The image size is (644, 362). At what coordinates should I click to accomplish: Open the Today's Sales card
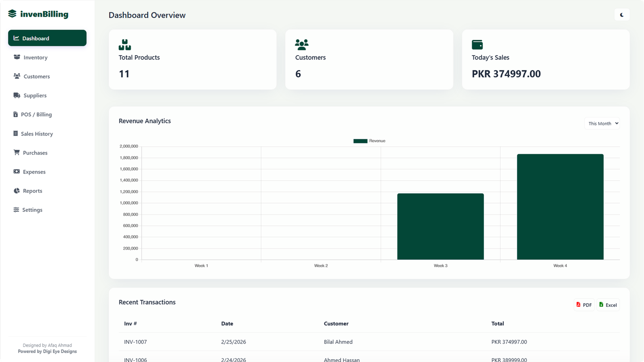pyautogui.click(x=545, y=60)
